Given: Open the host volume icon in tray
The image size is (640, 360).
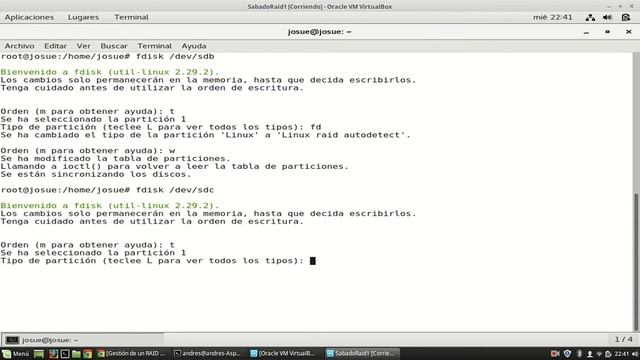Looking at the screenshot, I should click(635, 354).
